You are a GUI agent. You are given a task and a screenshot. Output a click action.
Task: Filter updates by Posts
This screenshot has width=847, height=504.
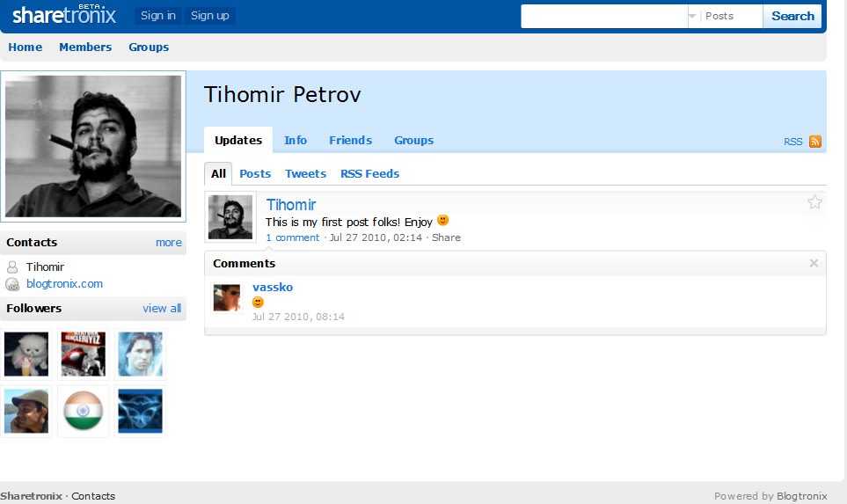[255, 173]
